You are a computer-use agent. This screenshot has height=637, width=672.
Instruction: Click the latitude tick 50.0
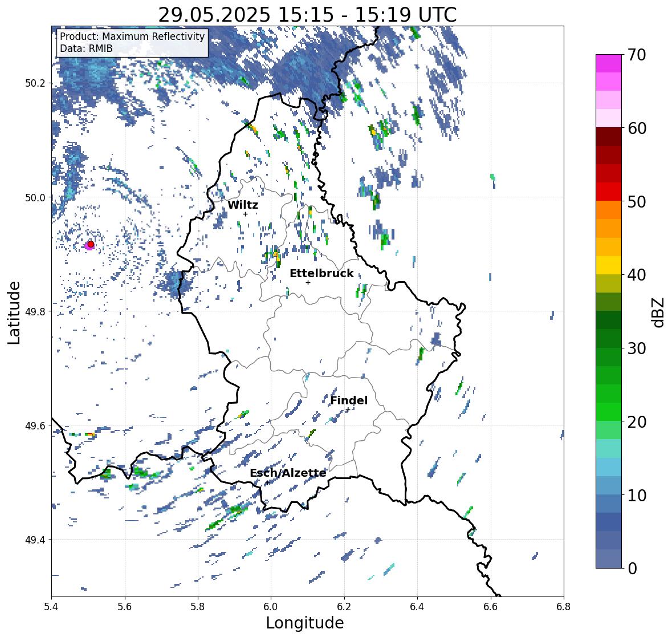pos(36,197)
